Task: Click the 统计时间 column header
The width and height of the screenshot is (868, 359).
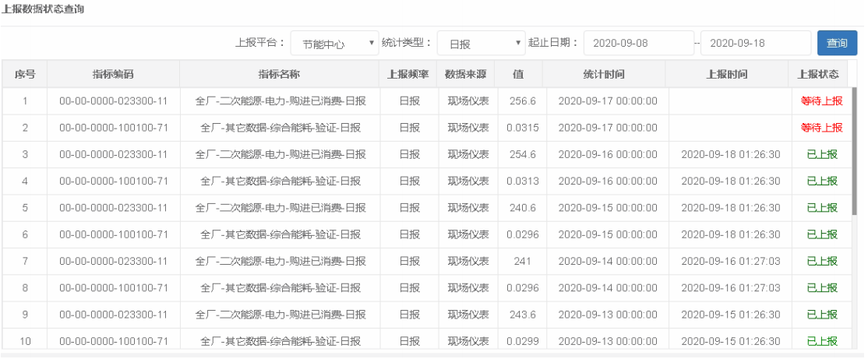Action: coord(604,74)
